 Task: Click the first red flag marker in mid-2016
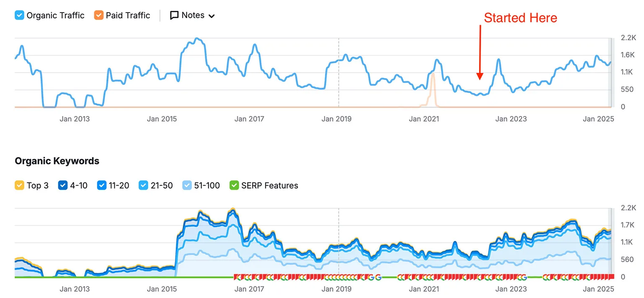tap(236, 276)
